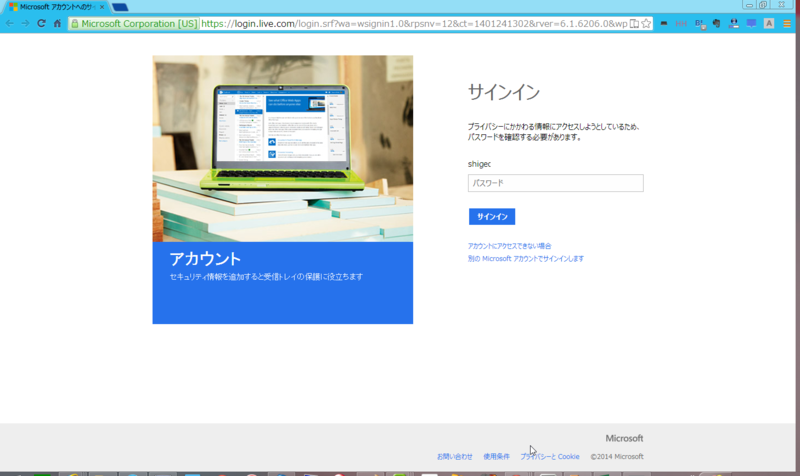Viewport: 800px width, 476px height.
Task: Open the お問い合わせ footer link
Action: click(x=455, y=457)
